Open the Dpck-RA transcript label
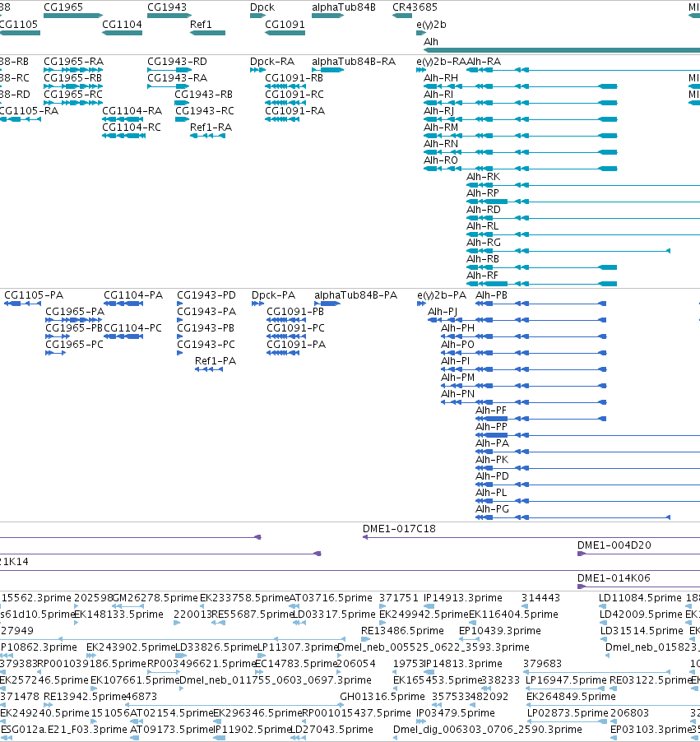Viewport: 700px width, 742px height. click(x=272, y=62)
